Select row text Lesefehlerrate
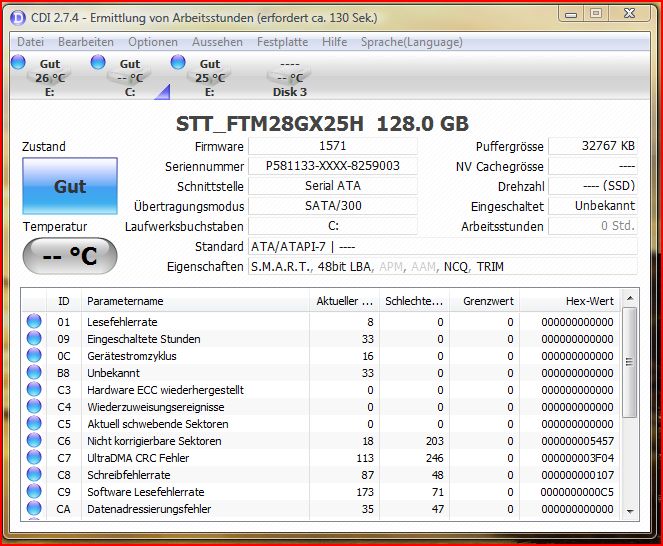The height and width of the screenshot is (546, 663). 122,322
